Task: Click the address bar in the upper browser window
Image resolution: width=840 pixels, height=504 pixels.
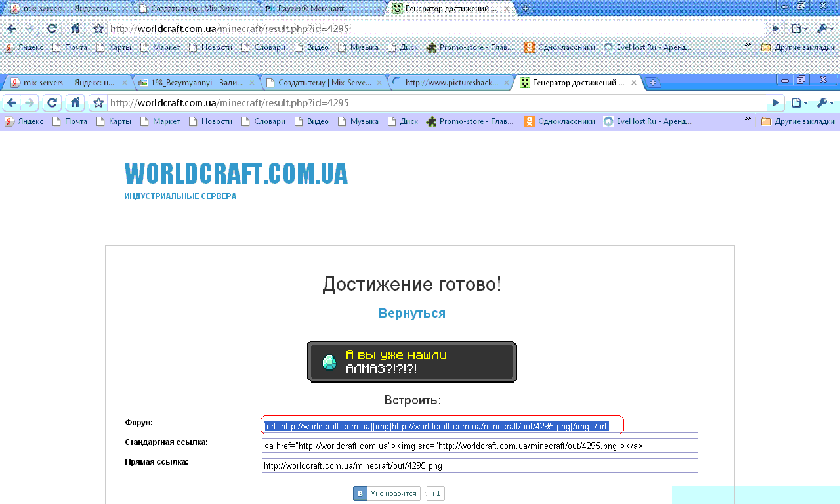Action: coord(436,29)
